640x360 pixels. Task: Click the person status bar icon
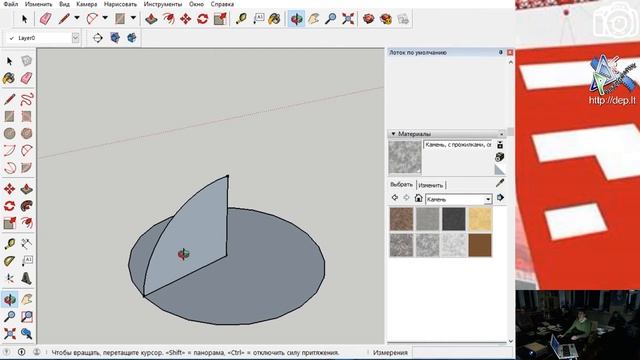[36, 352]
